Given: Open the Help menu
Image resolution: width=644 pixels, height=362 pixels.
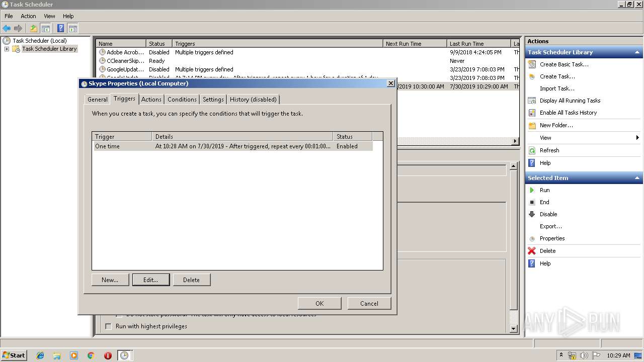Looking at the screenshot, I should 68,16.
